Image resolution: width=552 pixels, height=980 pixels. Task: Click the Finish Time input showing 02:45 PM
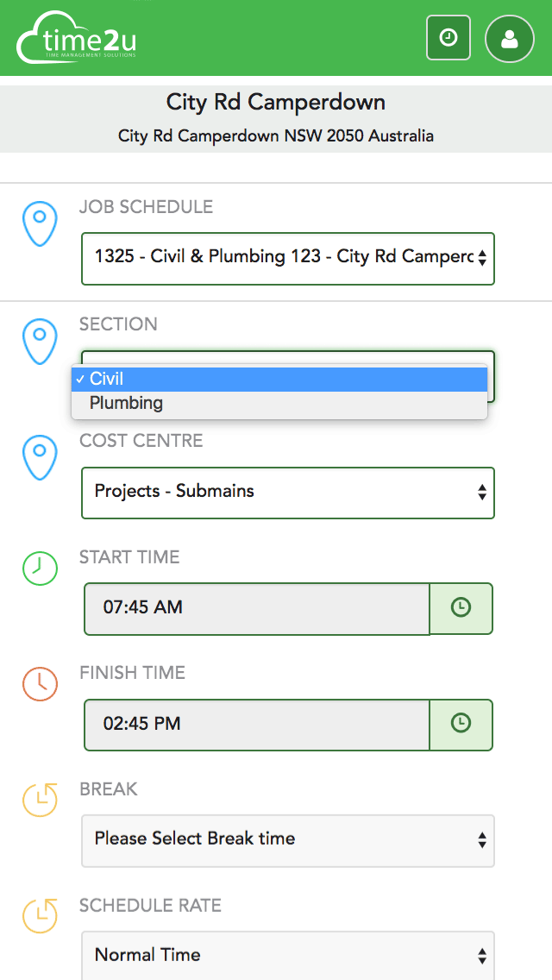256,725
